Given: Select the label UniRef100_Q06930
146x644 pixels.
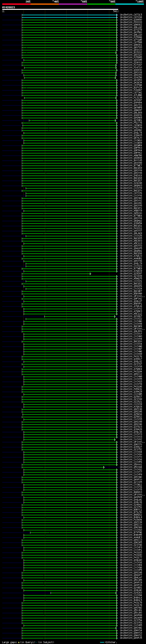Looking at the screenshot, I should point(131,70).
